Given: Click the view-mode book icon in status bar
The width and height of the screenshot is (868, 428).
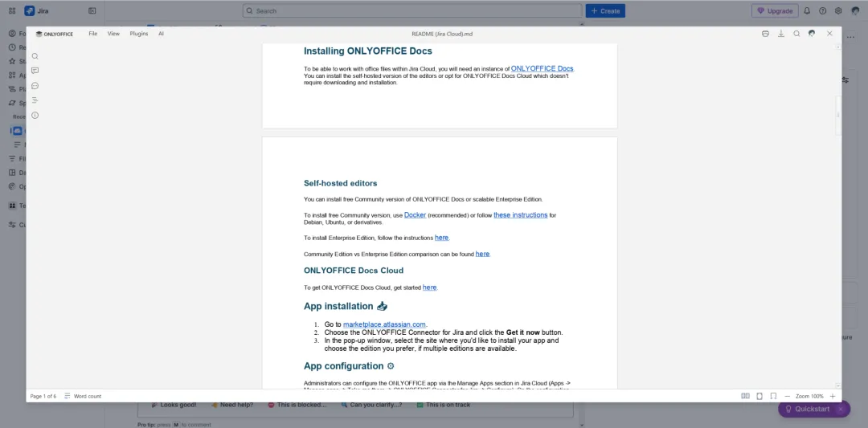Looking at the screenshot, I should click(x=746, y=396).
